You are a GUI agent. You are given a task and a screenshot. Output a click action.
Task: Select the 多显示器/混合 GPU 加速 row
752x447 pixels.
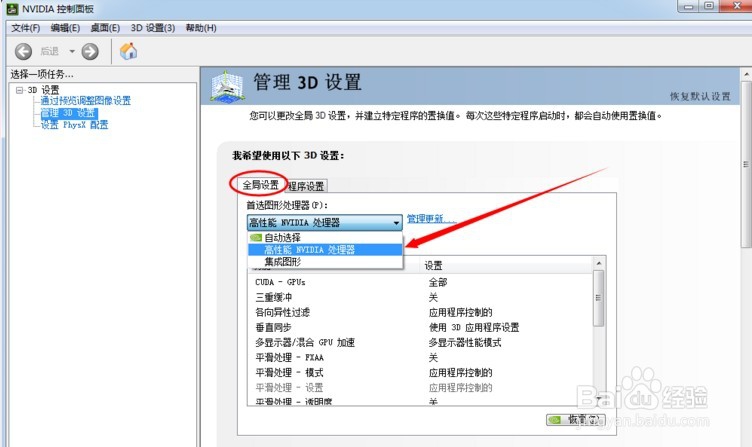[x=420, y=342]
